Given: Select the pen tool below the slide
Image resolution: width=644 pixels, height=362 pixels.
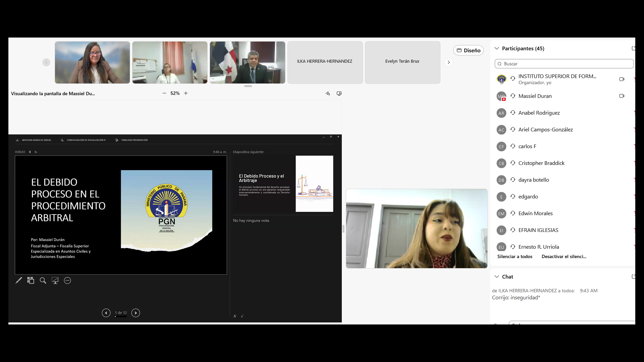Looking at the screenshot, I should tap(19, 281).
